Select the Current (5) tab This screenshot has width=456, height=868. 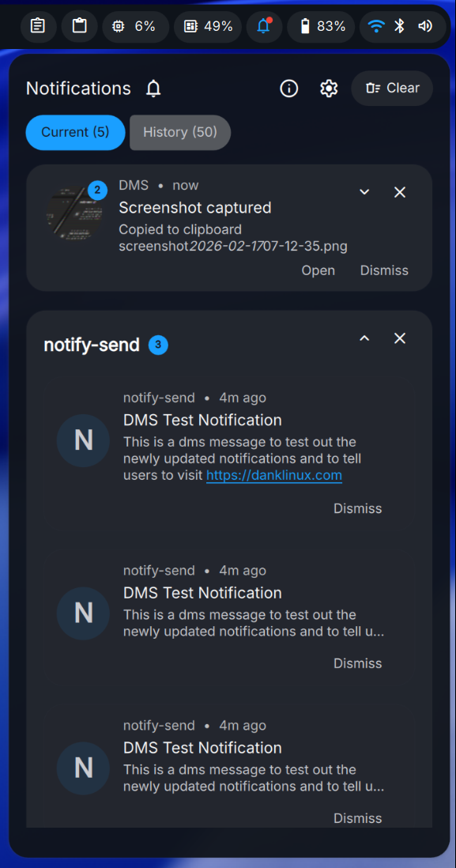(75, 132)
